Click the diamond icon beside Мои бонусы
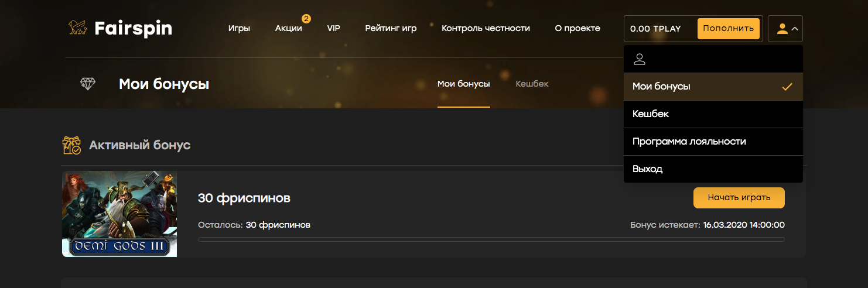 [x=88, y=84]
